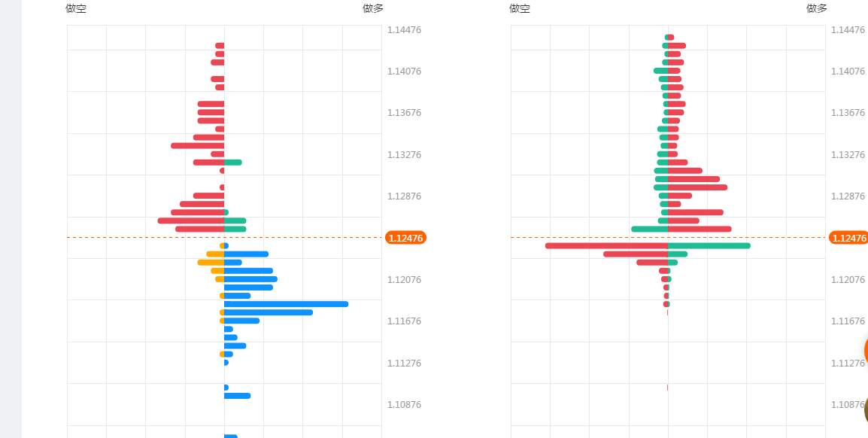
Task: Click the 1.14076 axis label on right chart
Action: (848, 71)
